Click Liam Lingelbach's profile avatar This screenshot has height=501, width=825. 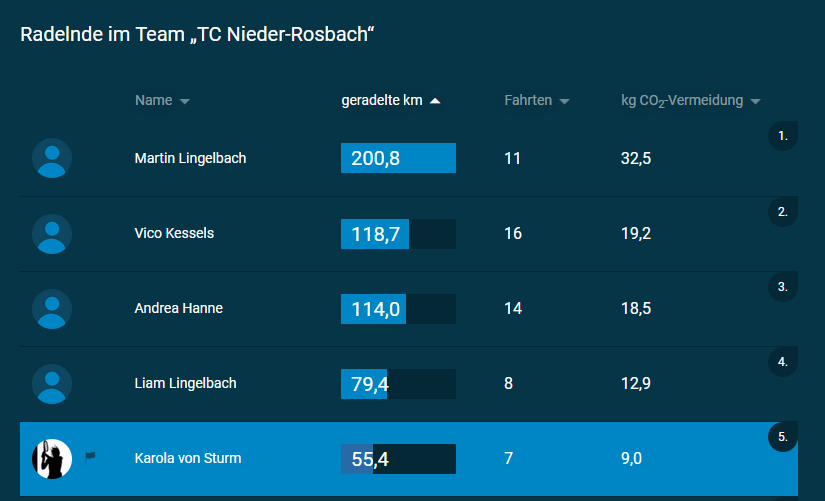click(x=52, y=383)
